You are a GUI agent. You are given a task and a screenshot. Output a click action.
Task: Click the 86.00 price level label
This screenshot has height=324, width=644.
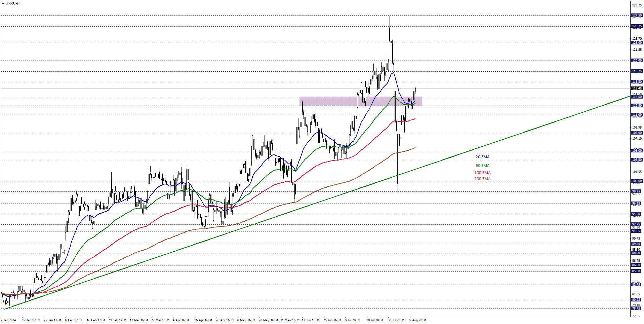(636, 265)
